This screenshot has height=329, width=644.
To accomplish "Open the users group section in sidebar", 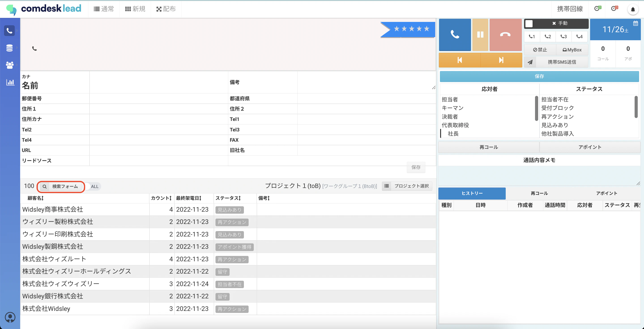I will (9, 65).
